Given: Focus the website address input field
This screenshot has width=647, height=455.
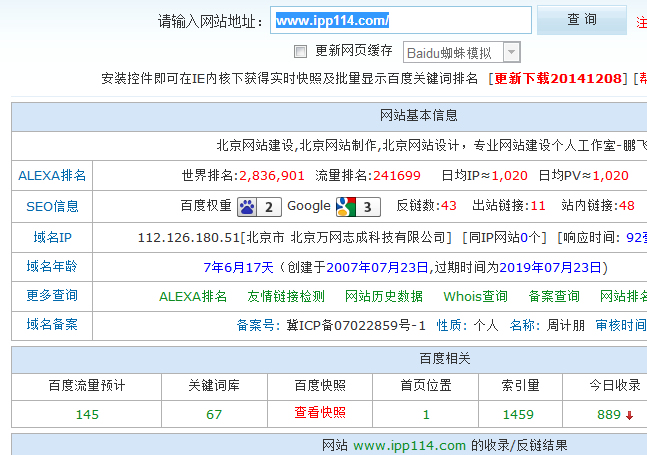Looking at the screenshot, I should point(401,20).
